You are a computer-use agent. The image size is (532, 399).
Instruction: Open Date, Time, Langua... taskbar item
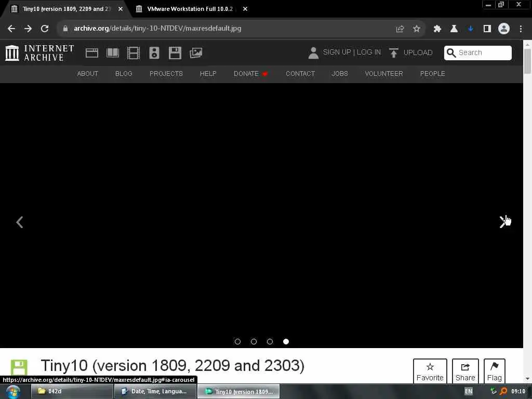point(155,391)
